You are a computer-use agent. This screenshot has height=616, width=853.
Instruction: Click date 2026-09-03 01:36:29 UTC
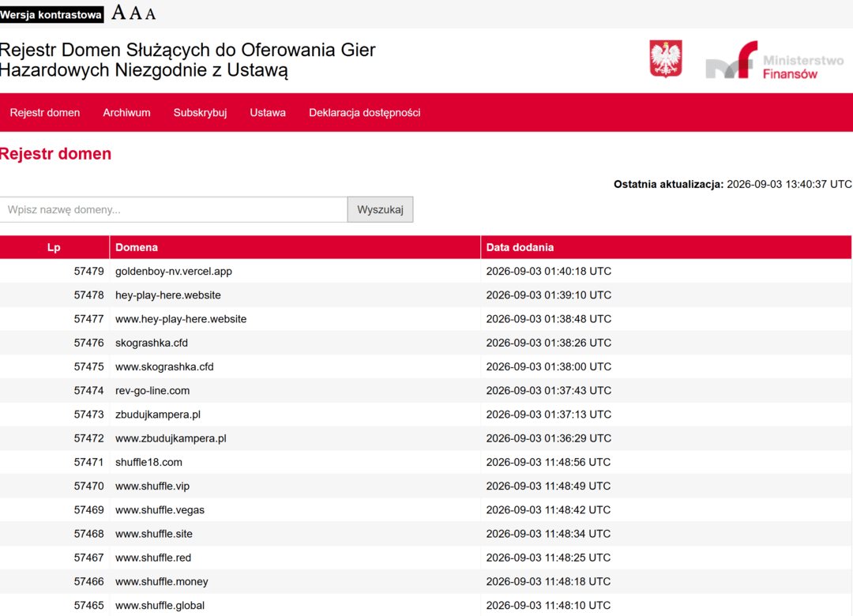[x=548, y=438]
